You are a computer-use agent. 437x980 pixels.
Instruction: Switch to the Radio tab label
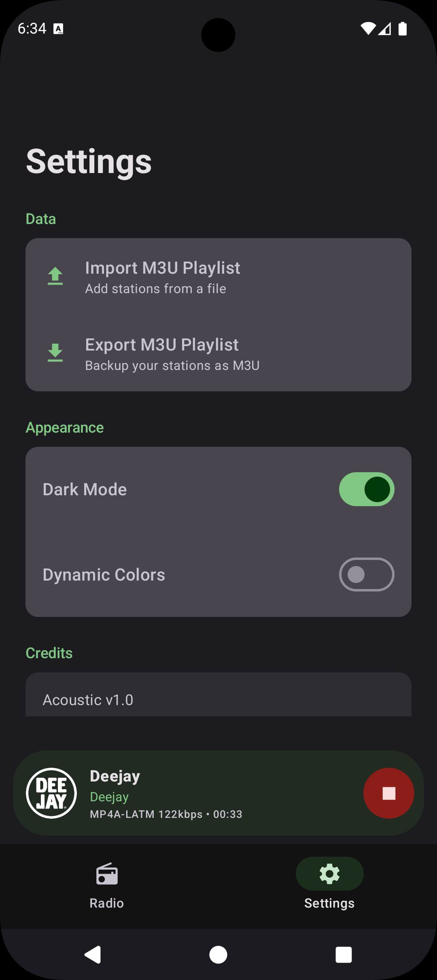(107, 903)
